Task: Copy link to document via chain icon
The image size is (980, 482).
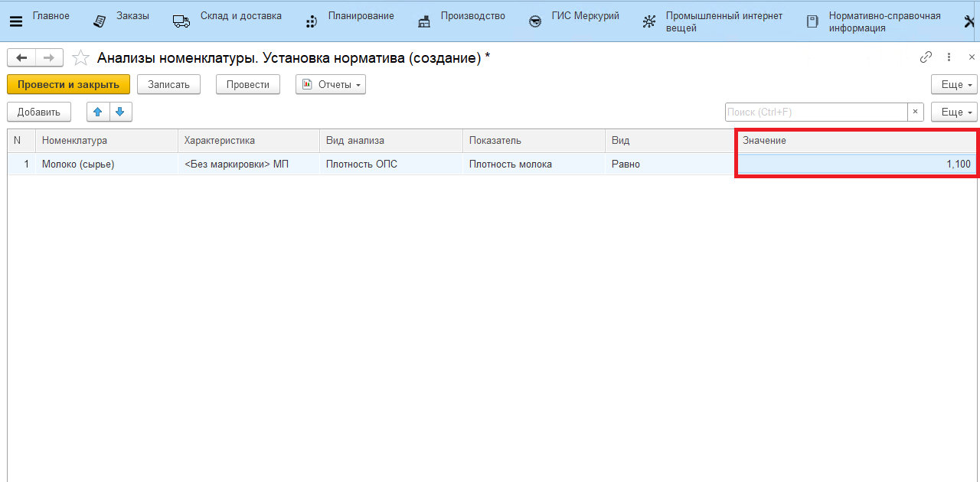Action: [x=926, y=57]
